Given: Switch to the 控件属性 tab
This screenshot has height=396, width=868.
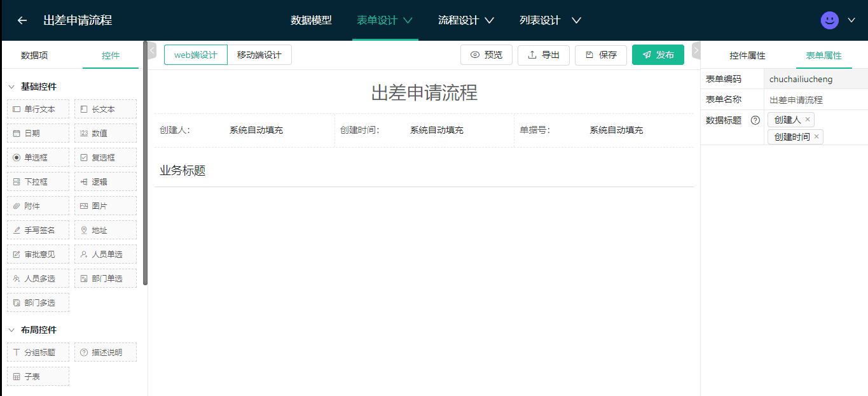Looking at the screenshot, I should coord(748,55).
